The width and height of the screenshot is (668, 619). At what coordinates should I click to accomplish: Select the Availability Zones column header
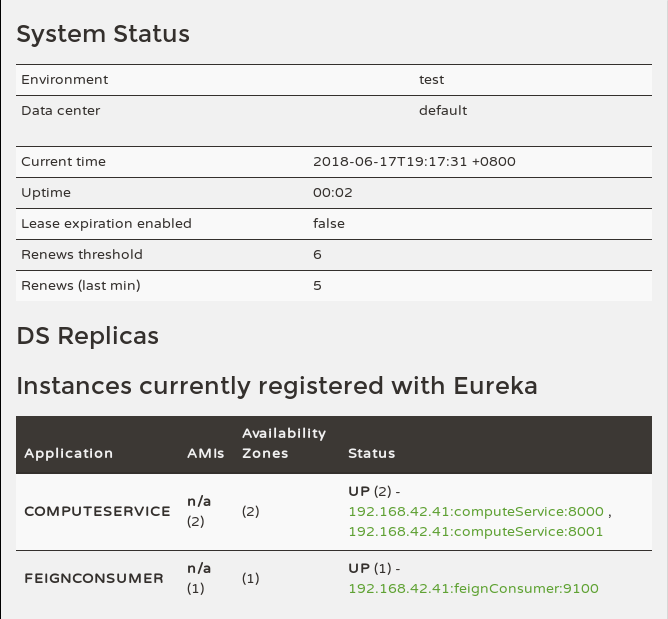[x=284, y=443]
